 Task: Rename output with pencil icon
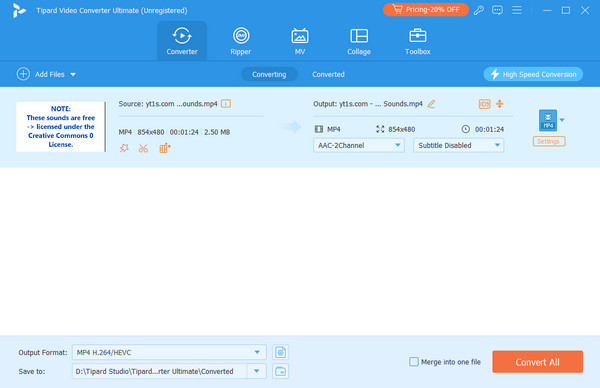pyautogui.click(x=431, y=104)
